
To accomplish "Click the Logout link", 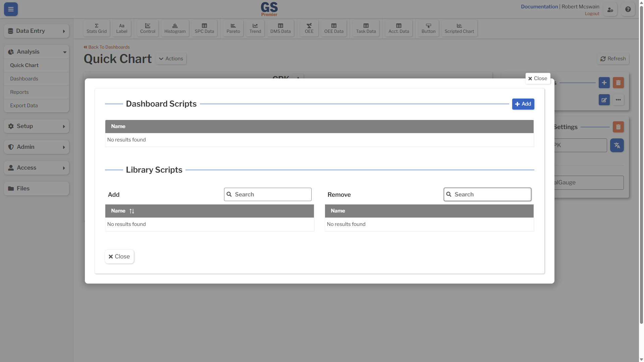I will click(x=592, y=14).
